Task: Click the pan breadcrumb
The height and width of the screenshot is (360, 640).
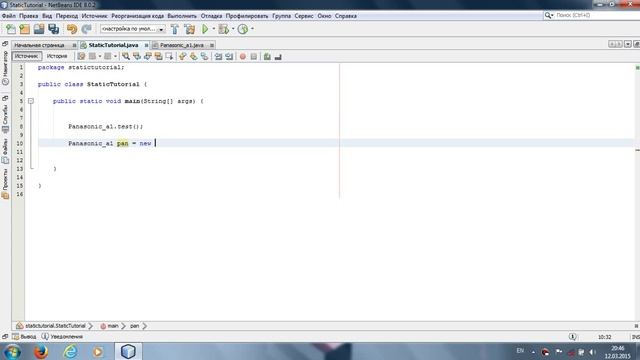Action: pyautogui.click(x=135, y=326)
